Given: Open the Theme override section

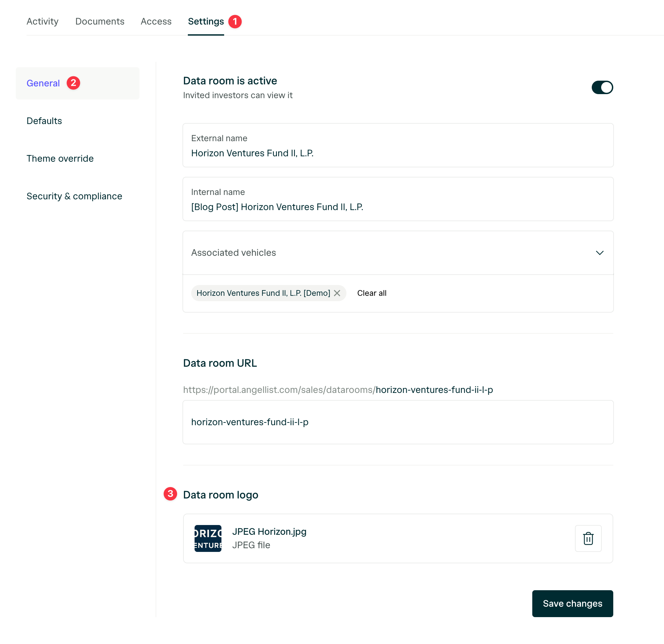Looking at the screenshot, I should [x=60, y=158].
